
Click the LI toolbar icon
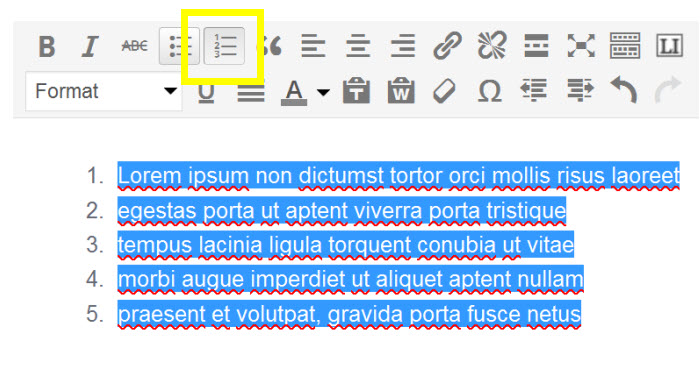[669, 46]
